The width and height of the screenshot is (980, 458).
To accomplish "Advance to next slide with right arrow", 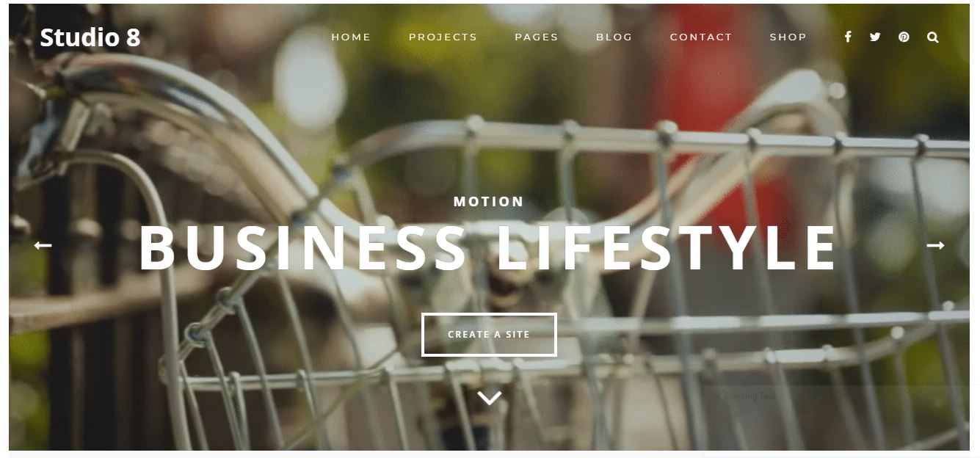I will (x=935, y=245).
